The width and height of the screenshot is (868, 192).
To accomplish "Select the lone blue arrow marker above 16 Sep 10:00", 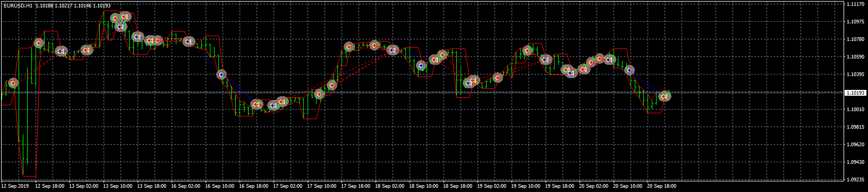I will [222, 74].
